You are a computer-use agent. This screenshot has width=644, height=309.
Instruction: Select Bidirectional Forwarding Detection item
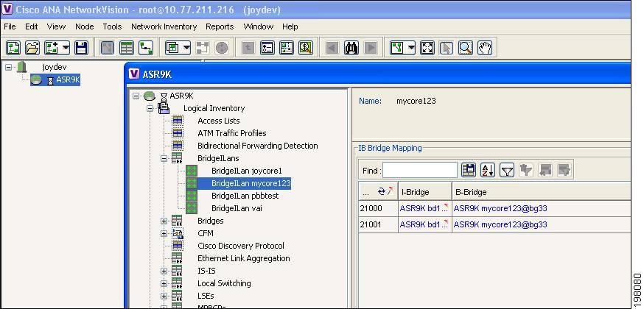point(257,146)
